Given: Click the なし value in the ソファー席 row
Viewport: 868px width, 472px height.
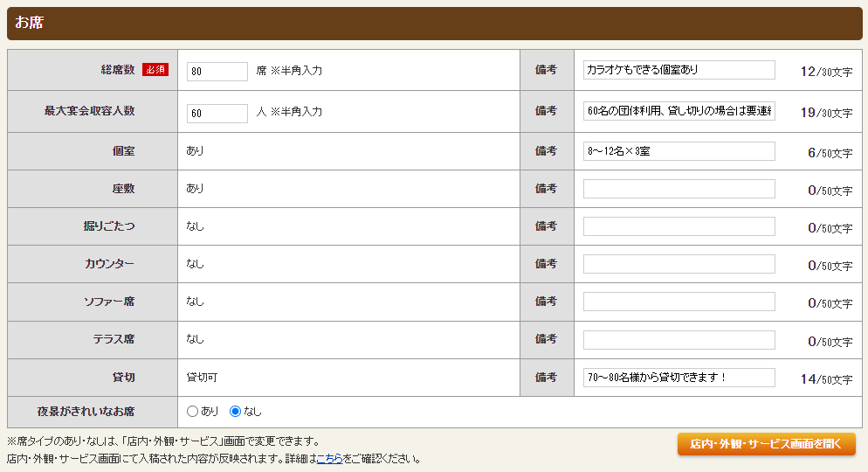Looking at the screenshot, I should (x=195, y=302).
